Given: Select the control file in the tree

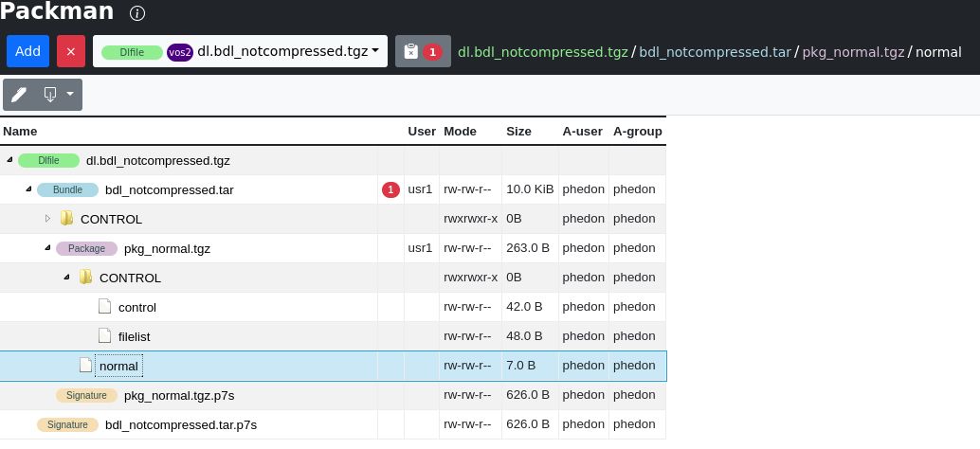Looking at the screenshot, I should [136, 307].
